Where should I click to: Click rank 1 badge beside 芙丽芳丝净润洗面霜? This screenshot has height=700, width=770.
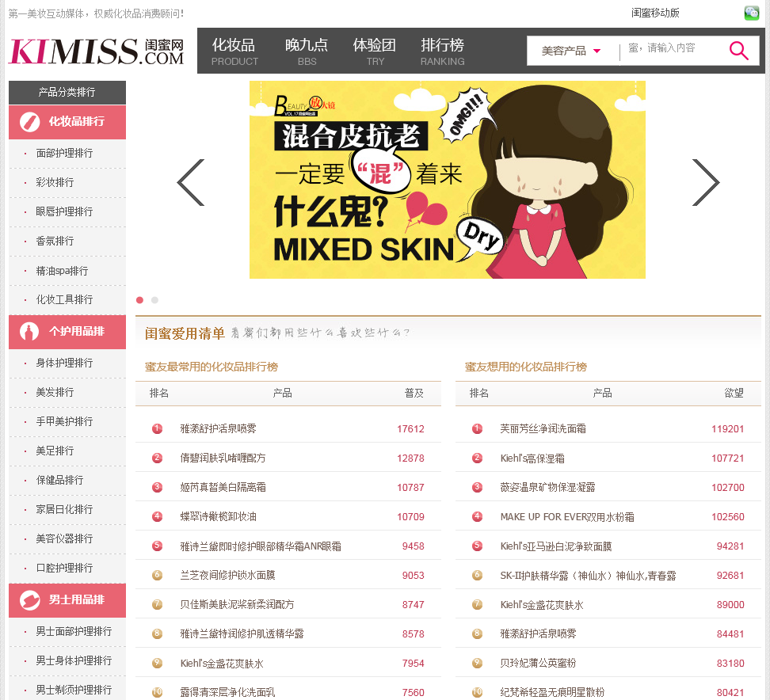click(x=478, y=428)
